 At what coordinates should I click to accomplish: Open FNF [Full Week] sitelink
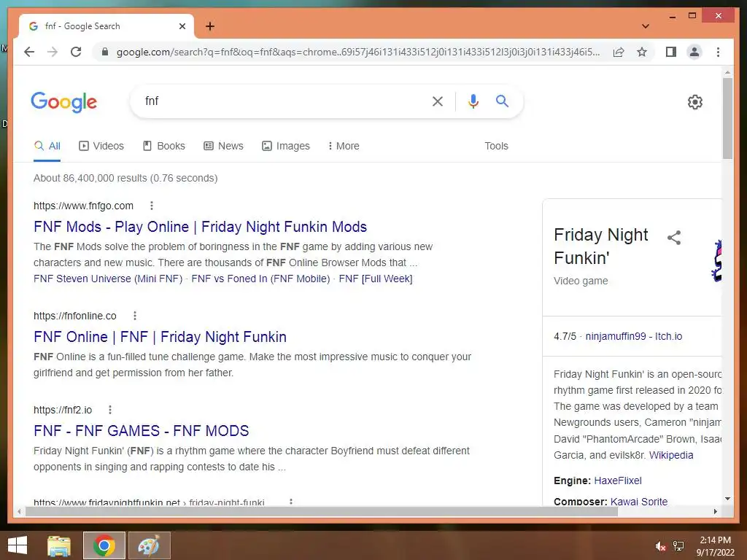pyautogui.click(x=376, y=279)
